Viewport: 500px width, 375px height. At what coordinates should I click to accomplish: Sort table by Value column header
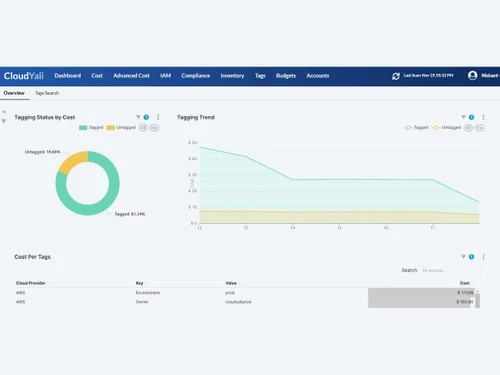(231, 283)
